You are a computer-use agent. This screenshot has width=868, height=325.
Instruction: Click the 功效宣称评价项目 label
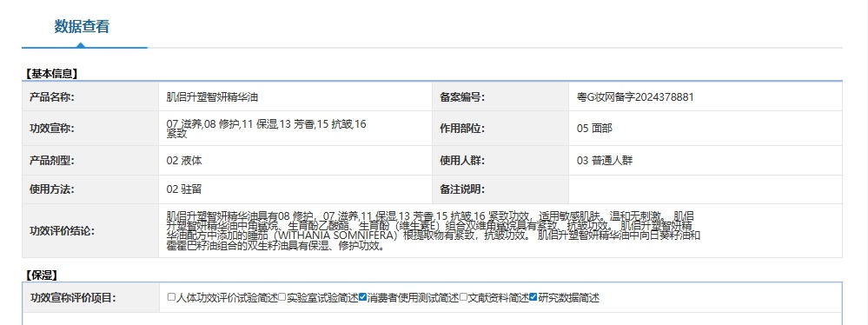coord(72,298)
